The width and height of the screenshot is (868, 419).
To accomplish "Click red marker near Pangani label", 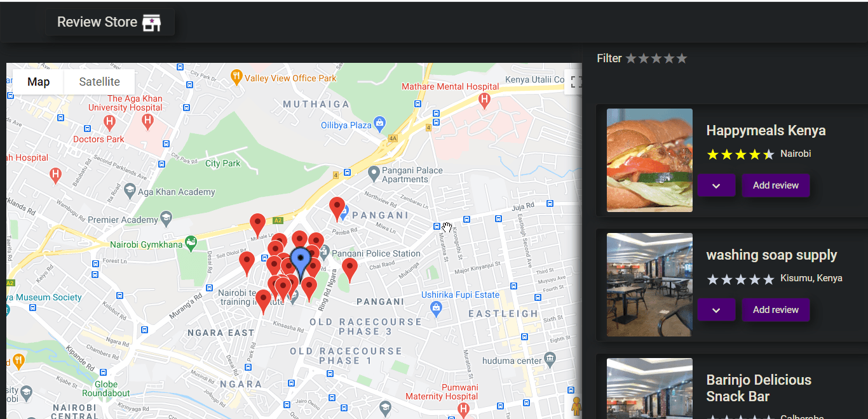I will point(337,208).
